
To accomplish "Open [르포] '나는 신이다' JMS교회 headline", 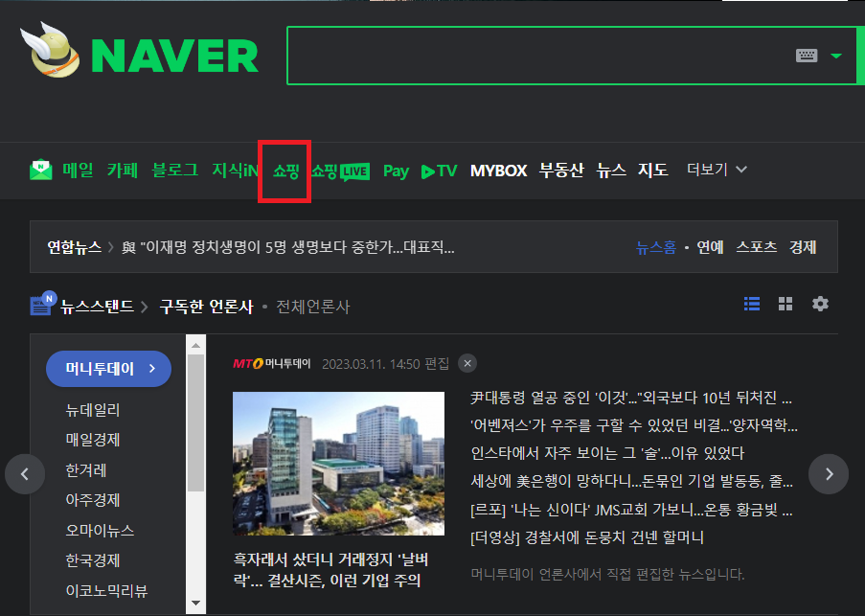I will pos(631,510).
